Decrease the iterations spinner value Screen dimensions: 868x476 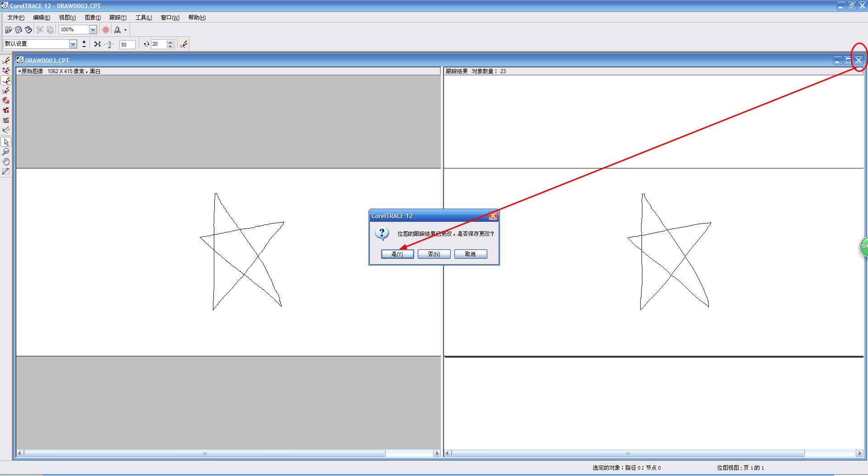(170, 46)
